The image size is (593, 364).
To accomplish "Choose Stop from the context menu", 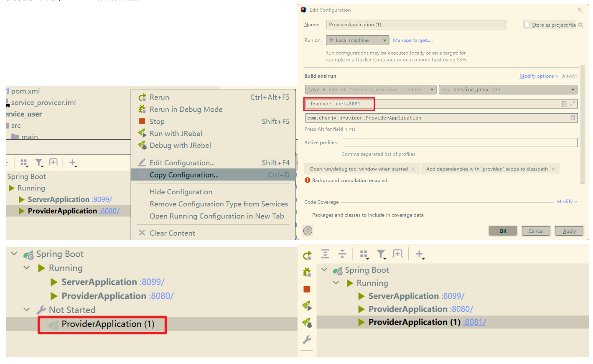I will (x=214, y=122).
